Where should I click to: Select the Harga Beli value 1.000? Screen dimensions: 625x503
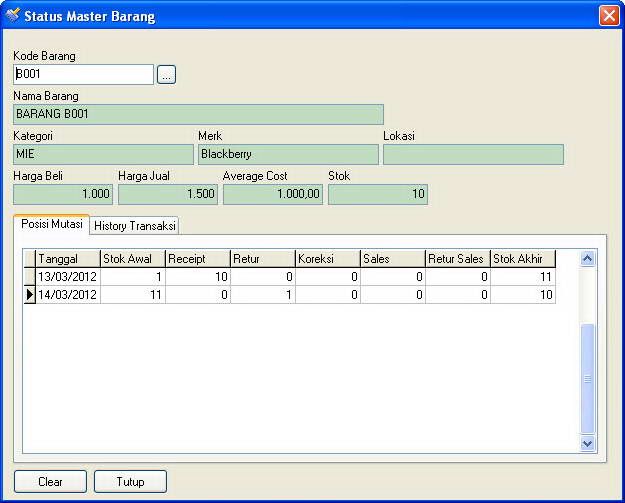[x=63, y=194]
